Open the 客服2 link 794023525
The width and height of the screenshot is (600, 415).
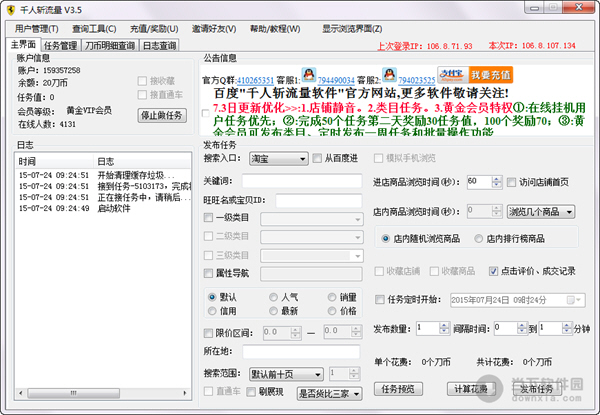[x=417, y=80]
